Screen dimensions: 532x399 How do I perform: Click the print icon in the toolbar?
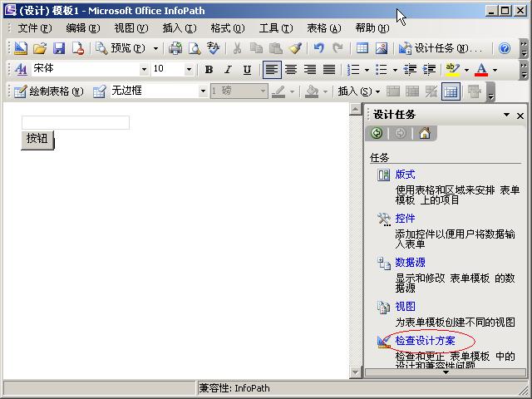[175, 48]
